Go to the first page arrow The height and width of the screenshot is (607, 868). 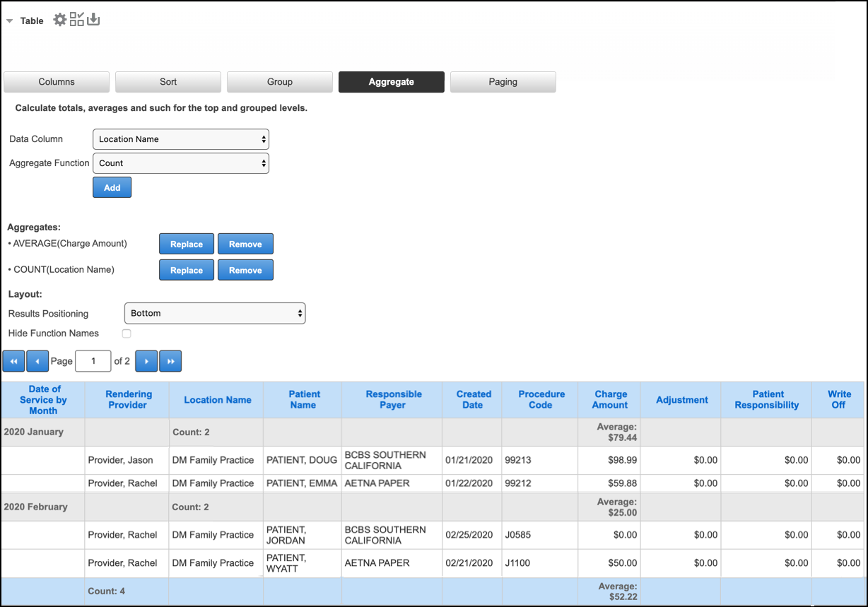(13, 361)
